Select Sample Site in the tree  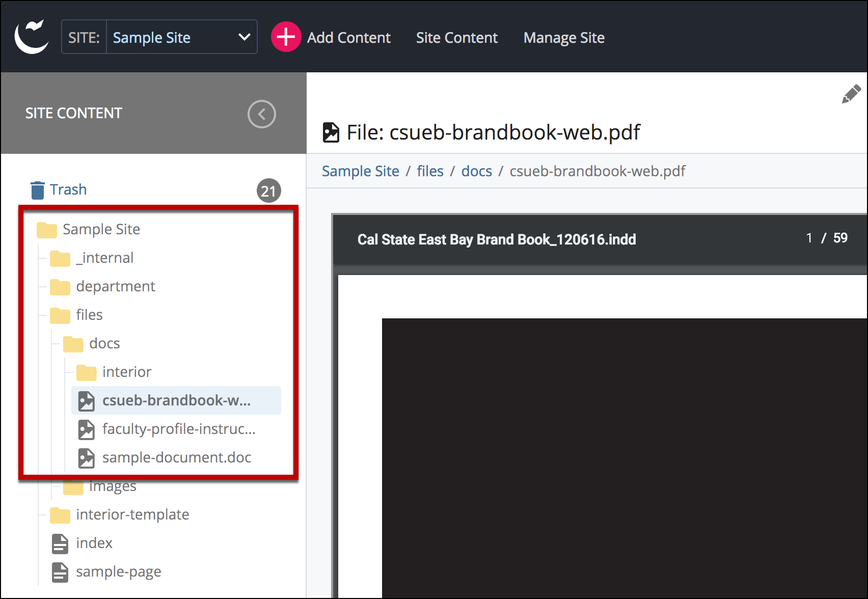(x=101, y=229)
